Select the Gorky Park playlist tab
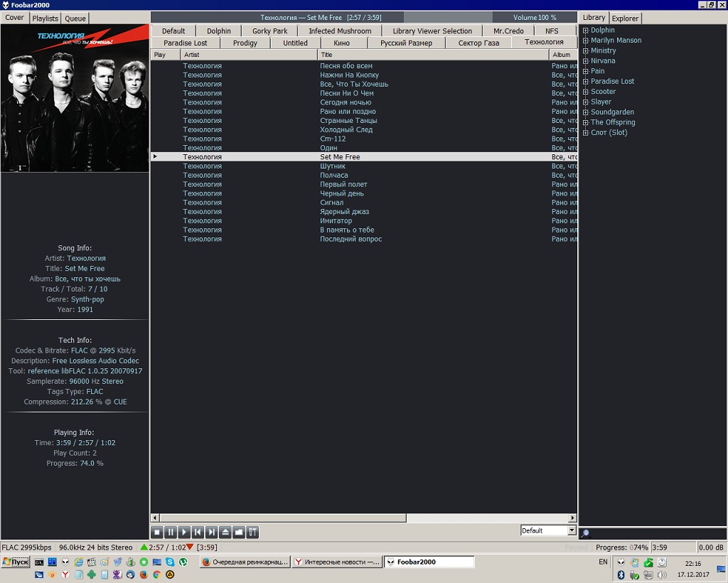Screen dimensions: 728x583 pos(270,31)
